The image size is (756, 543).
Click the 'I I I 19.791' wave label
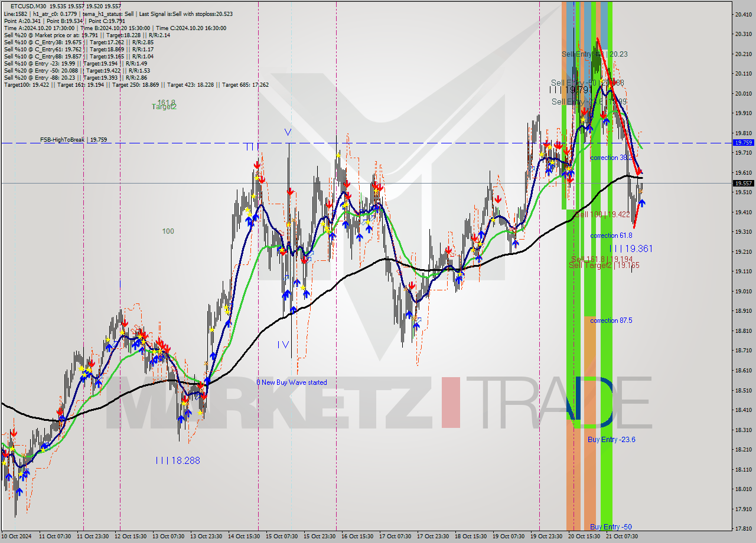(x=571, y=90)
